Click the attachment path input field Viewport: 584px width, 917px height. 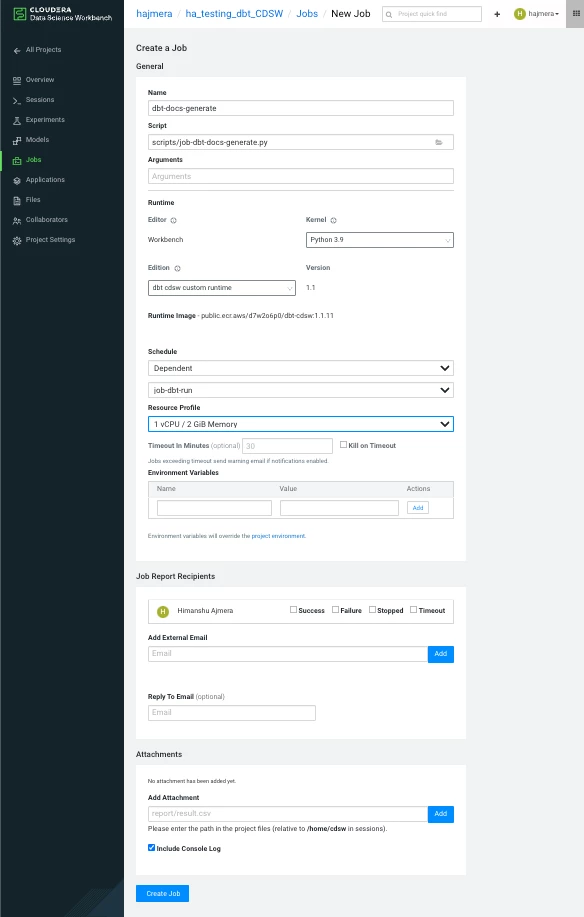coord(288,814)
